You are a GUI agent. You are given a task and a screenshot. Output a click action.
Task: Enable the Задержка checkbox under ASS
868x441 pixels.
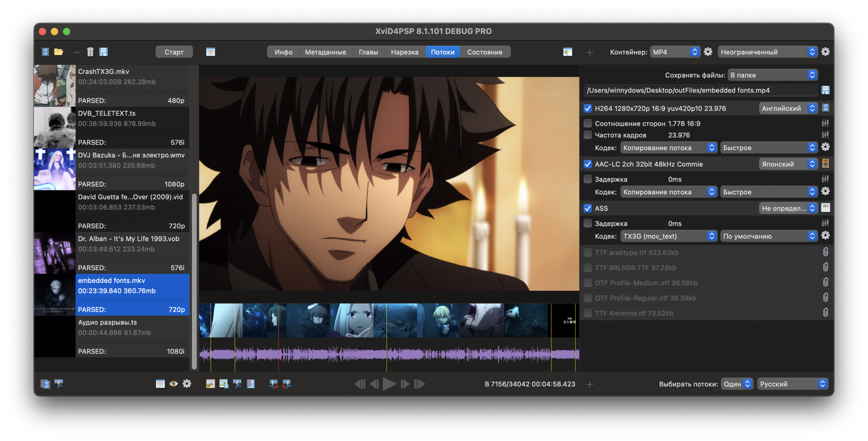588,223
